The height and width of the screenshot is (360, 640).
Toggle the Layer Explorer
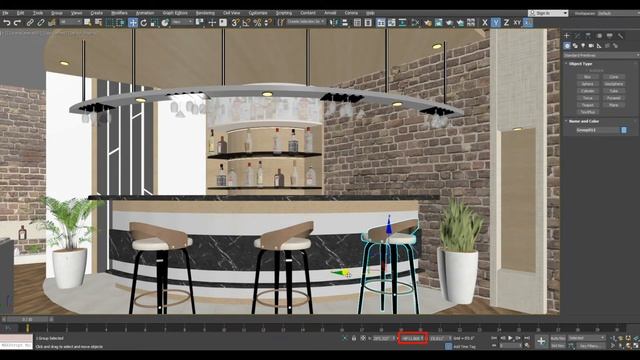pos(368,23)
